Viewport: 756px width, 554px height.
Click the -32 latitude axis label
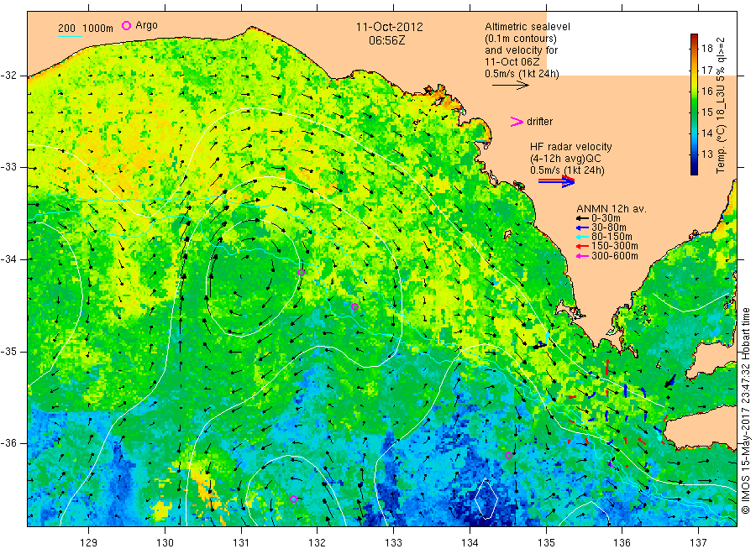8,76
